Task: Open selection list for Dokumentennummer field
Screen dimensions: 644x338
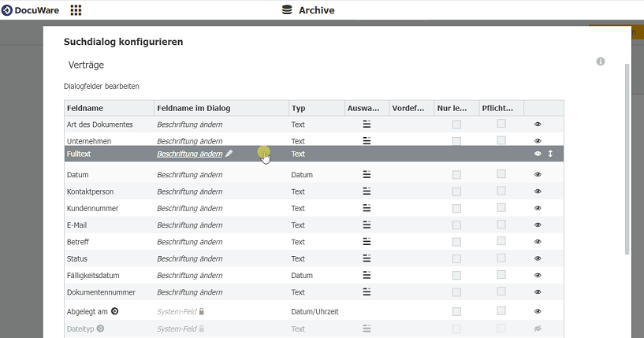Action: (x=367, y=292)
